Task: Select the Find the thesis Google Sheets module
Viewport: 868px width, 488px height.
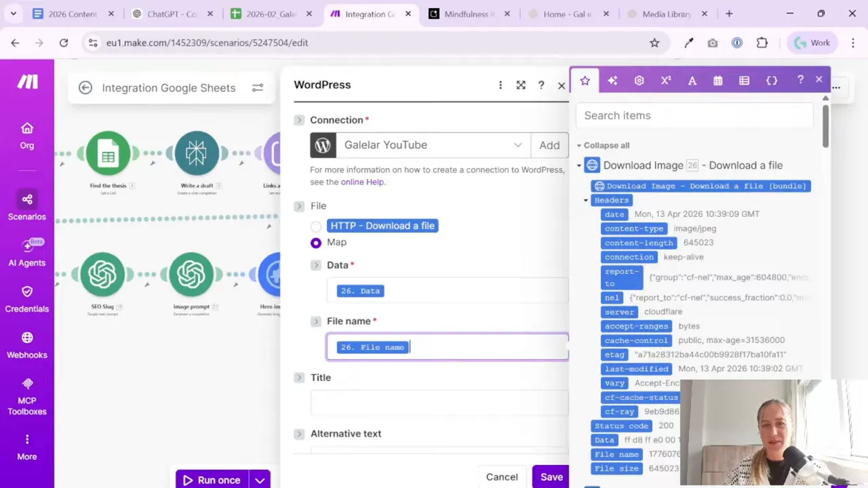Action: point(108,154)
